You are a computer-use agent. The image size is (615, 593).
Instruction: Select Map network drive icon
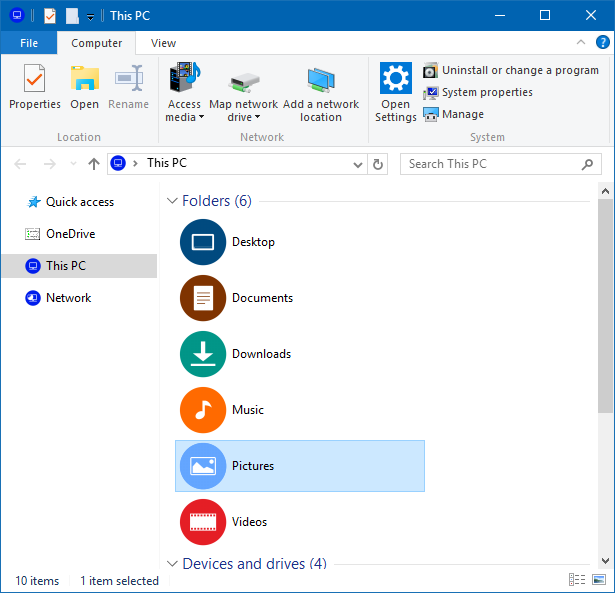click(x=244, y=82)
